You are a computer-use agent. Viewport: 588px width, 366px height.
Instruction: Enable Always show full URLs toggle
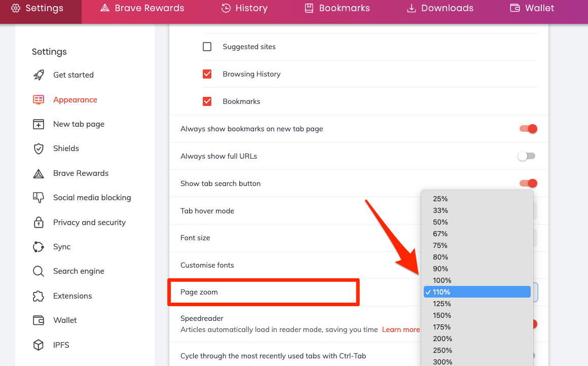click(x=527, y=156)
